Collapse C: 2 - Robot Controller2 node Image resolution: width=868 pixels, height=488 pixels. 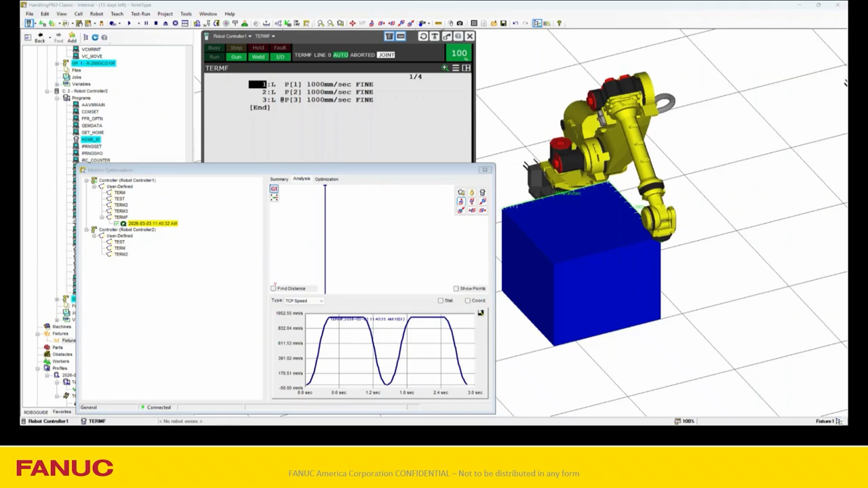coord(47,91)
